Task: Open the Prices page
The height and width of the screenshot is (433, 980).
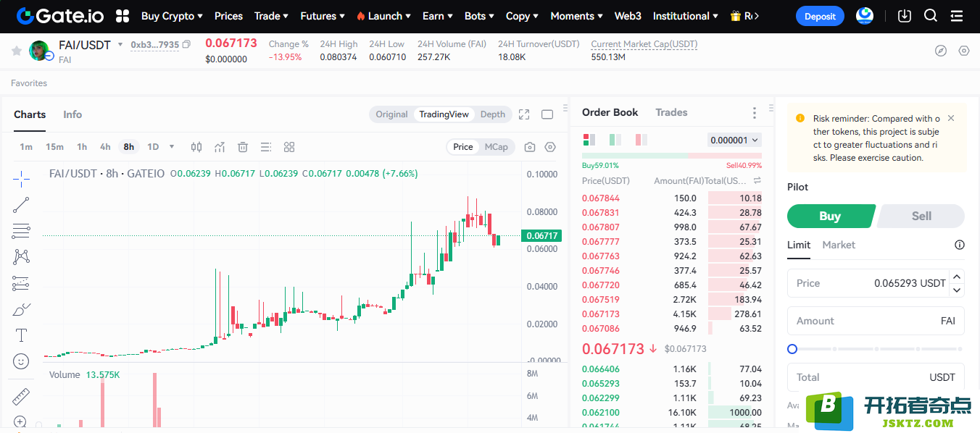Action: (x=228, y=16)
